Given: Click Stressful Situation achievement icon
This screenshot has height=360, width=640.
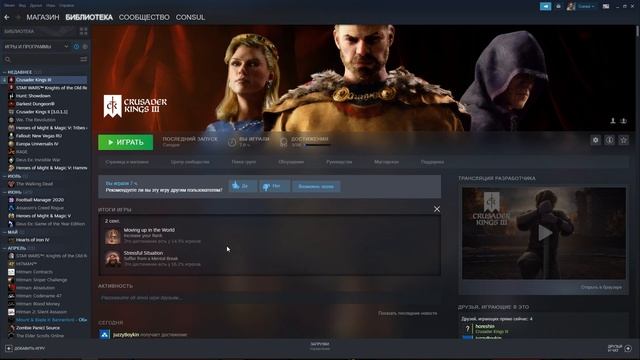Looking at the screenshot, I should [x=113, y=259].
